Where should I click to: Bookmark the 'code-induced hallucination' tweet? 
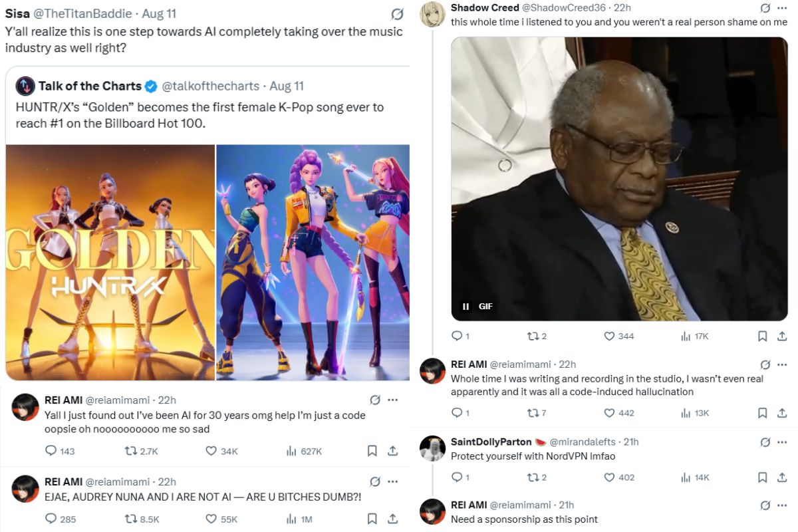coord(763,413)
